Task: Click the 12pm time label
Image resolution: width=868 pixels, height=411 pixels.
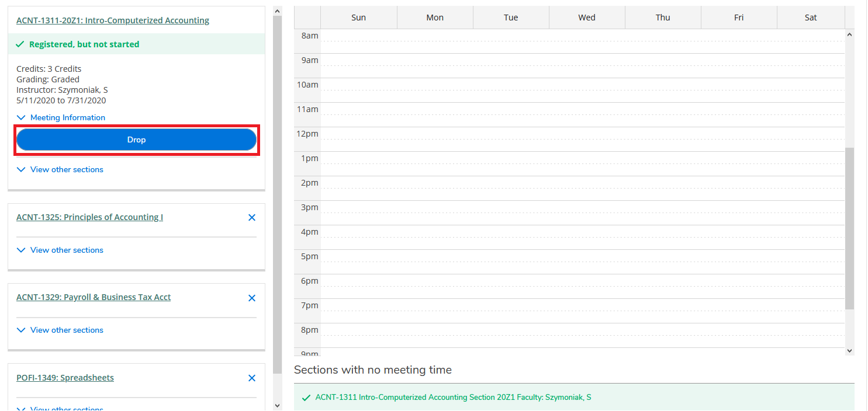Action: tap(307, 134)
